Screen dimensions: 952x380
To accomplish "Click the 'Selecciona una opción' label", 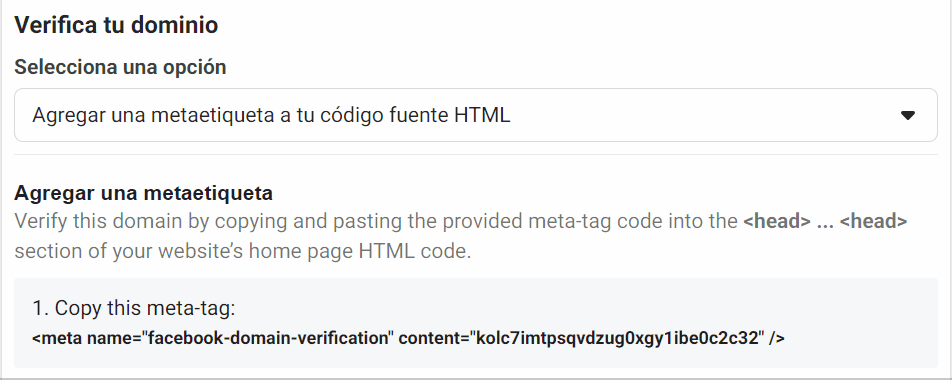I will point(120,67).
